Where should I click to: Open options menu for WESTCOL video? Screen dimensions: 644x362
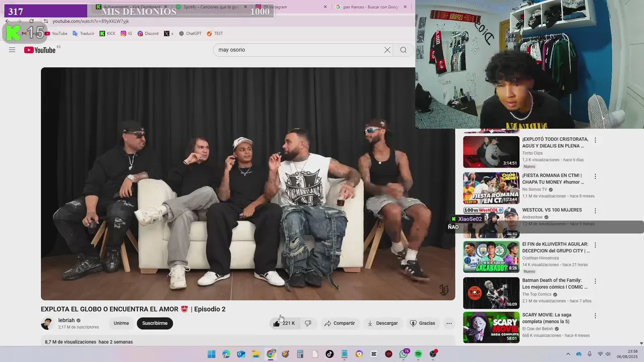(x=595, y=211)
